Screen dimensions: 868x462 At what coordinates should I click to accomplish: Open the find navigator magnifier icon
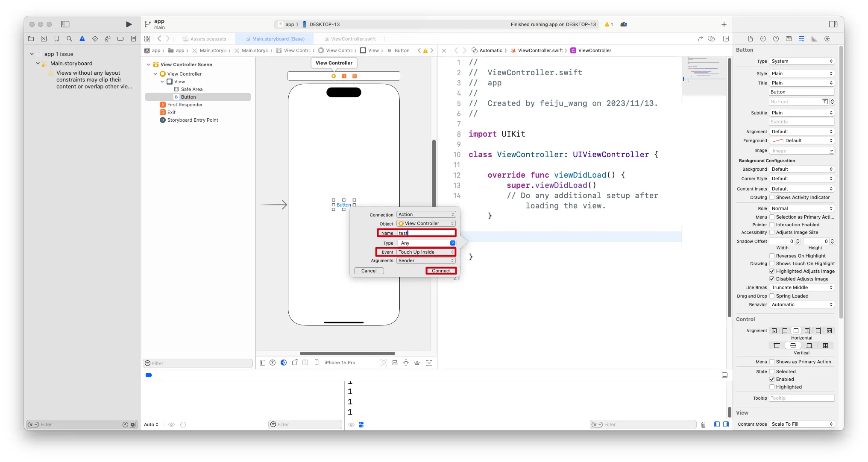69,39
